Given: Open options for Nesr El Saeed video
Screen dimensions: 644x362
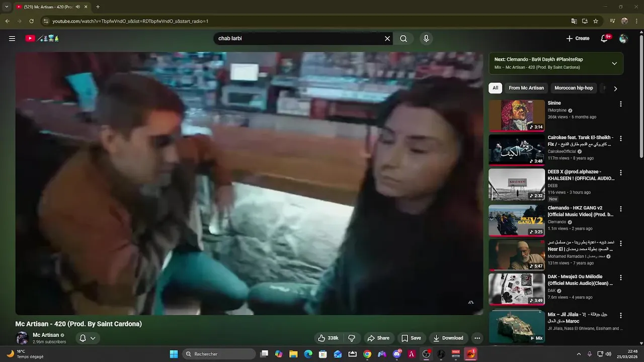Looking at the screenshot, I should pos(620,243).
